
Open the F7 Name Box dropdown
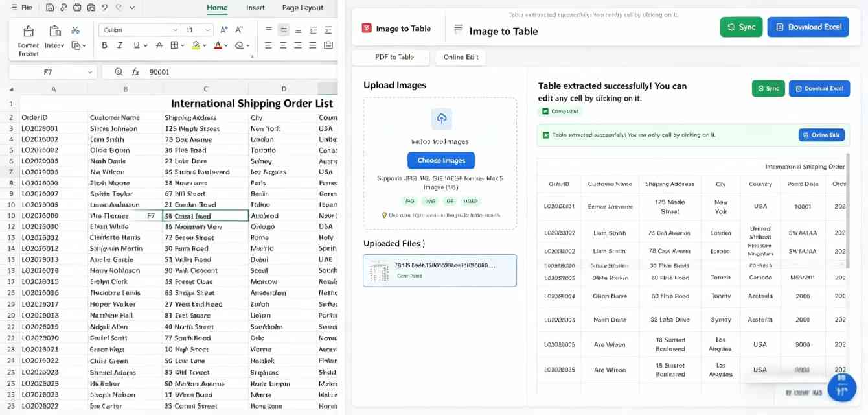coord(90,72)
